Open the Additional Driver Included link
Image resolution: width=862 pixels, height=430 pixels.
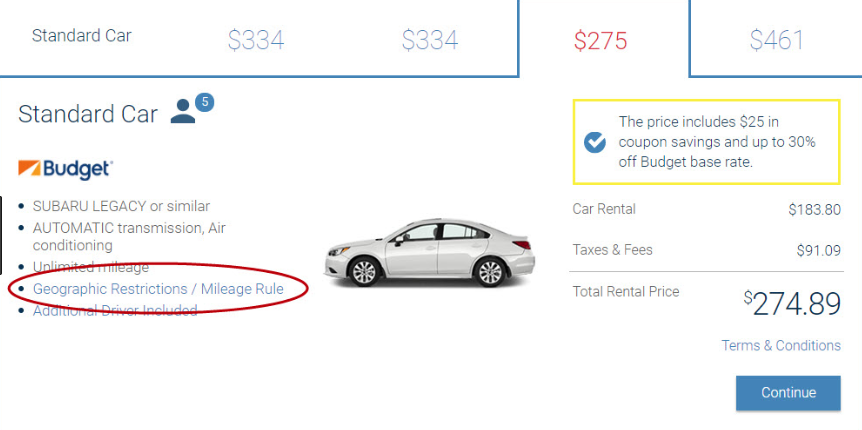pos(115,311)
